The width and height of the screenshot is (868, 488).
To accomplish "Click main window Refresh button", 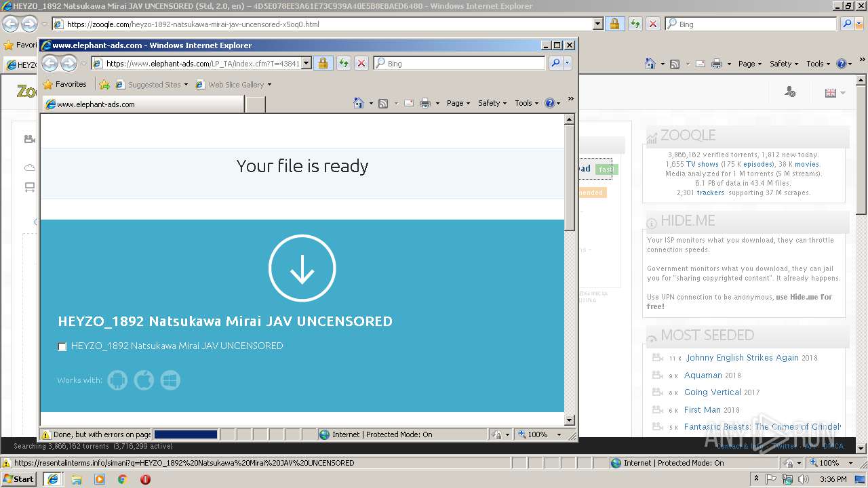I will click(635, 24).
